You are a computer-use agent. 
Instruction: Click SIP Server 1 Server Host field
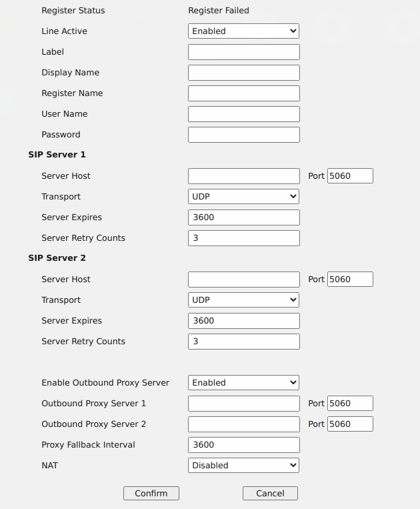[x=243, y=176]
